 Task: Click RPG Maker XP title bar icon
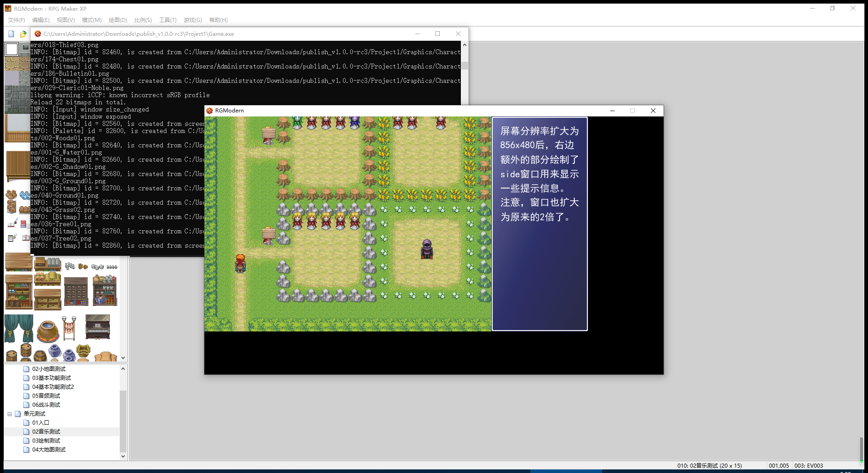[8, 9]
